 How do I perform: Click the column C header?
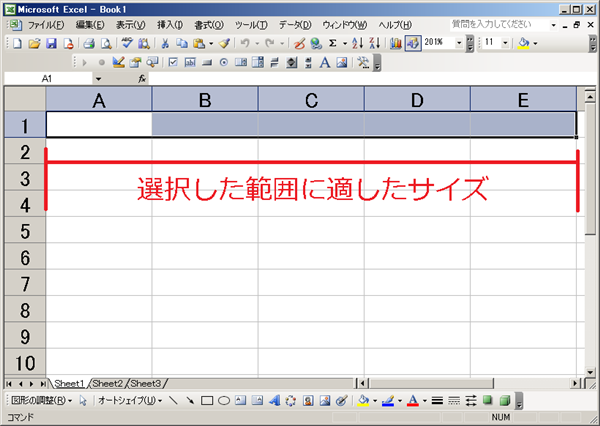coord(311,99)
